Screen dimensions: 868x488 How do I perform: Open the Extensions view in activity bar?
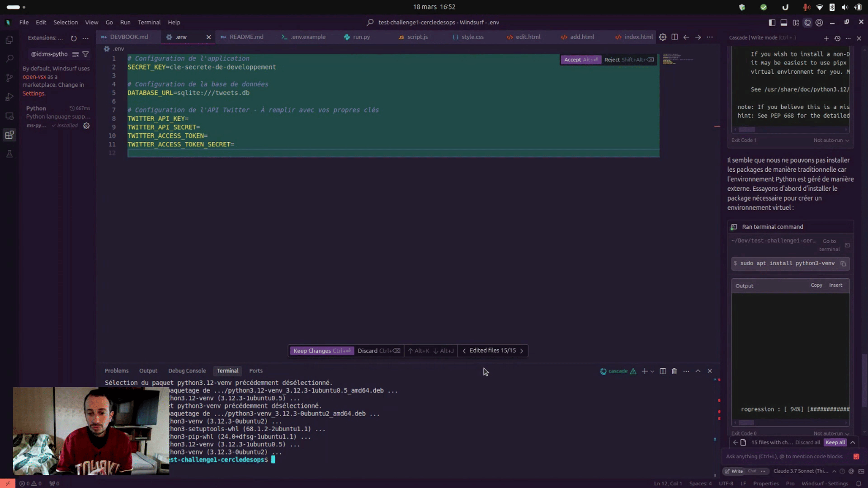click(9, 135)
